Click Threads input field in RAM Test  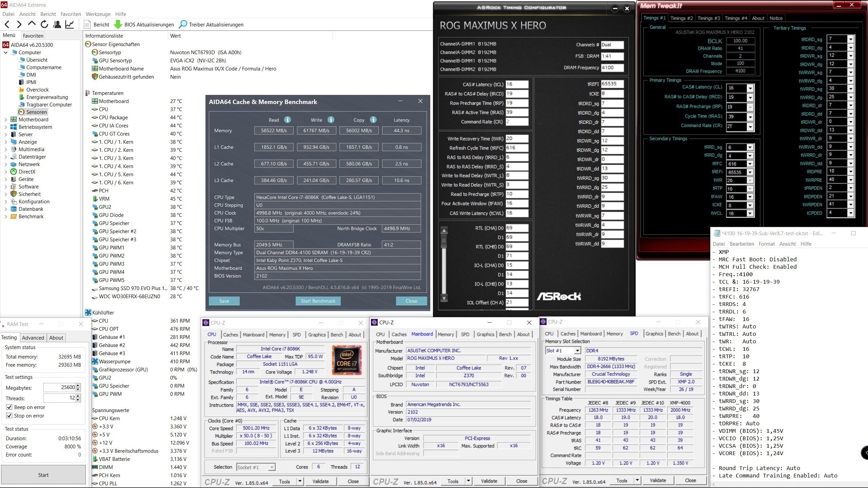[x=60, y=398]
